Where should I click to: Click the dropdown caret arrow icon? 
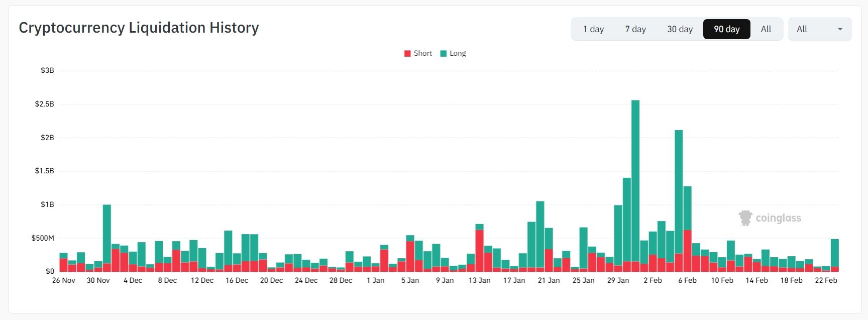[x=840, y=29]
